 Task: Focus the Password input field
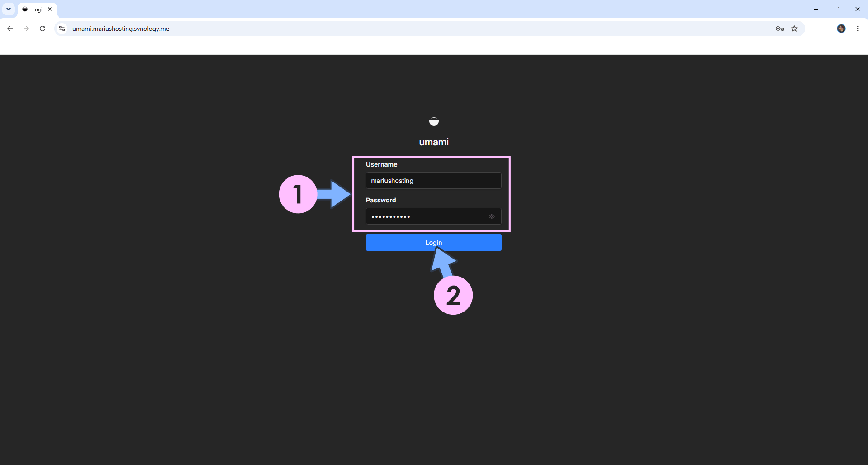tap(433, 216)
